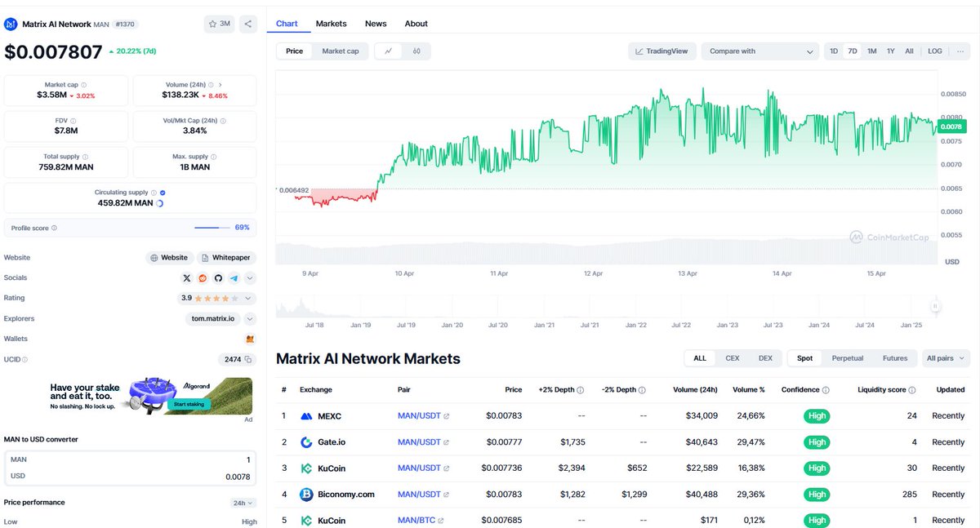Select the Futures markets tab
The width and height of the screenshot is (980, 528).
pyautogui.click(x=895, y=358)
